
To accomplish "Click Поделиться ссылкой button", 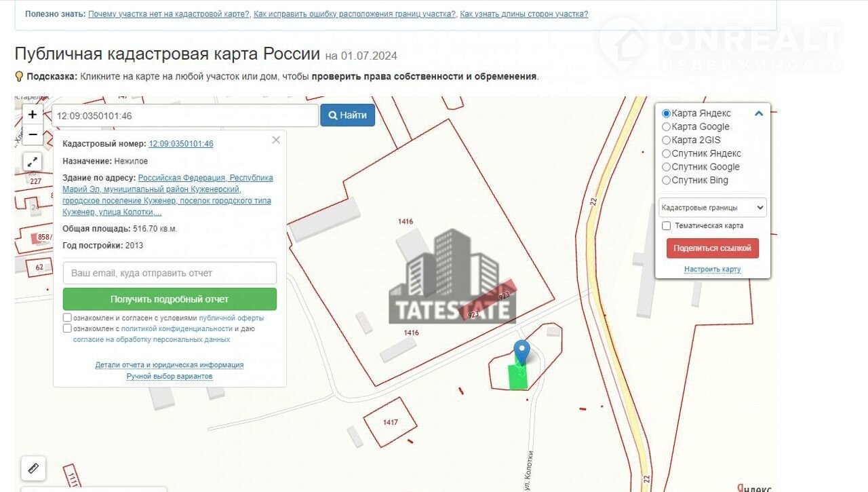I will (x=712, y=248).
